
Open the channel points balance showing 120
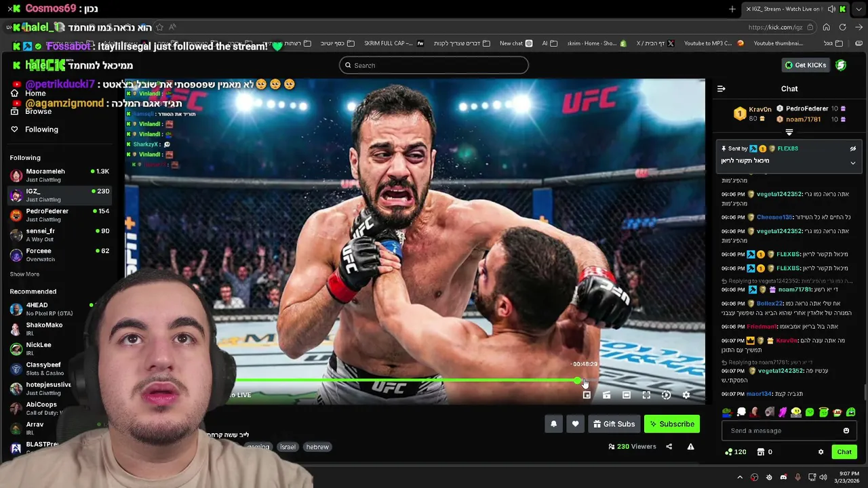tap(736, 452)
